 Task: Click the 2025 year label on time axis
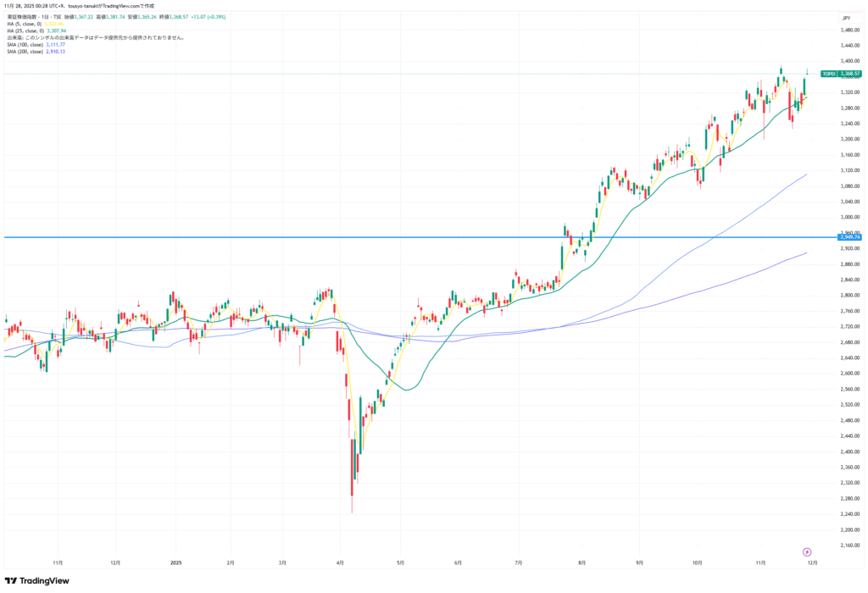point(176,562)
